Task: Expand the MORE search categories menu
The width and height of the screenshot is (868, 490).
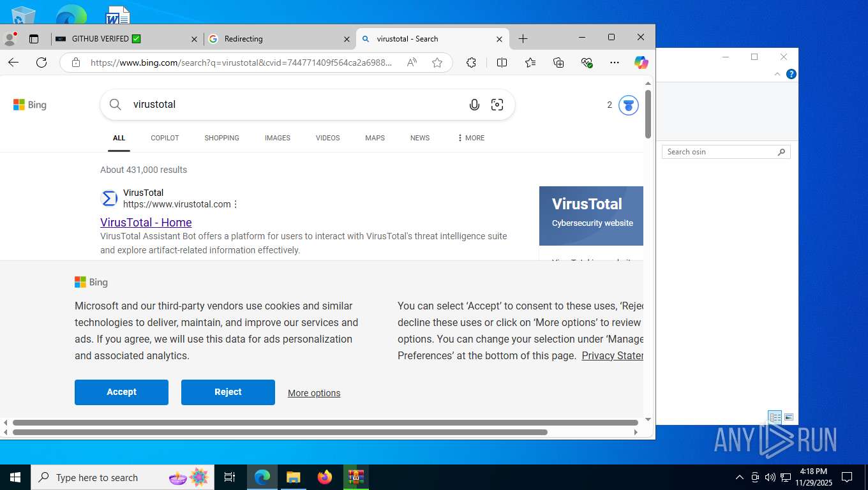Action: [x=470, y=138]
